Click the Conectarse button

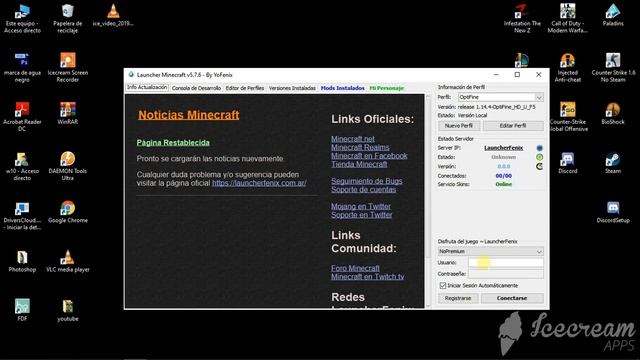(x=512, y=298)
